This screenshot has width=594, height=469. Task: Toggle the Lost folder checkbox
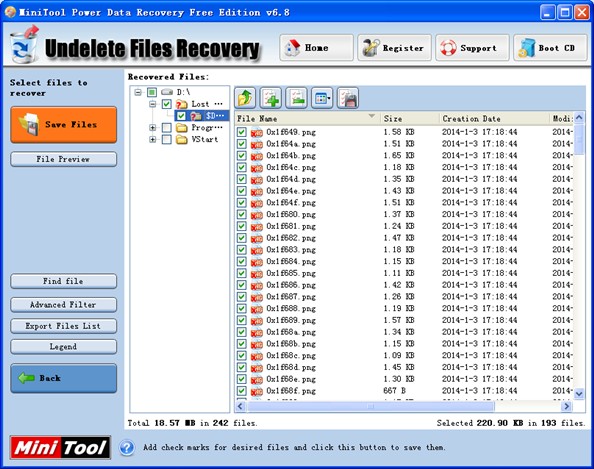click(x=167, y=104)
